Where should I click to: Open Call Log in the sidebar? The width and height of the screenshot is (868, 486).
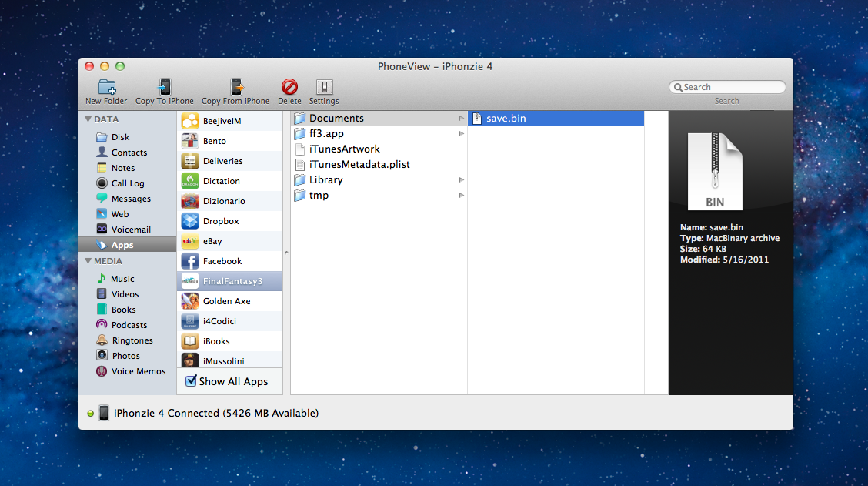tap(127, 183)
